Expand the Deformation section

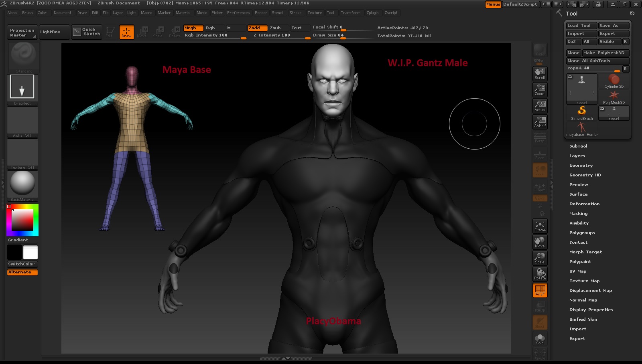(584, 204)
